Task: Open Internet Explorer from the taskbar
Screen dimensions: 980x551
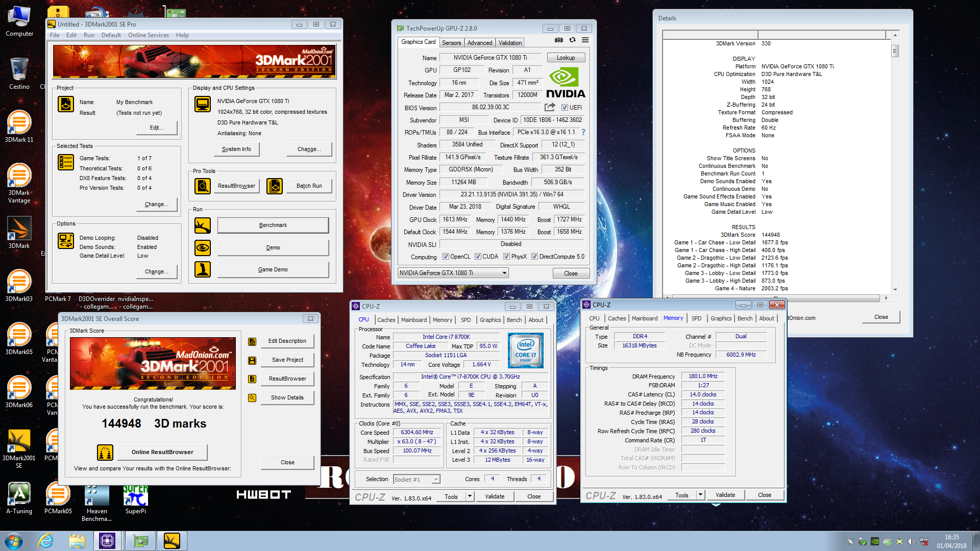Action: tap(46, 541)
